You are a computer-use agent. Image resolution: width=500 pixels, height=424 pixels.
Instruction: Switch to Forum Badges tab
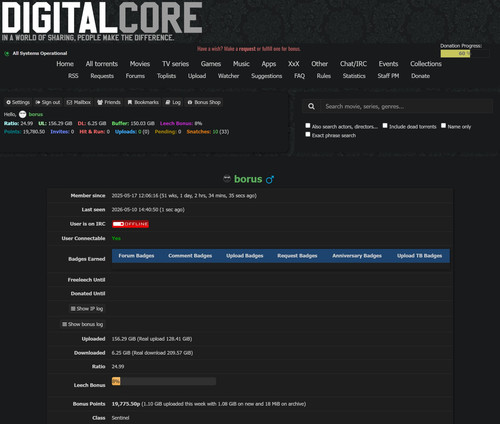[136, 256]
